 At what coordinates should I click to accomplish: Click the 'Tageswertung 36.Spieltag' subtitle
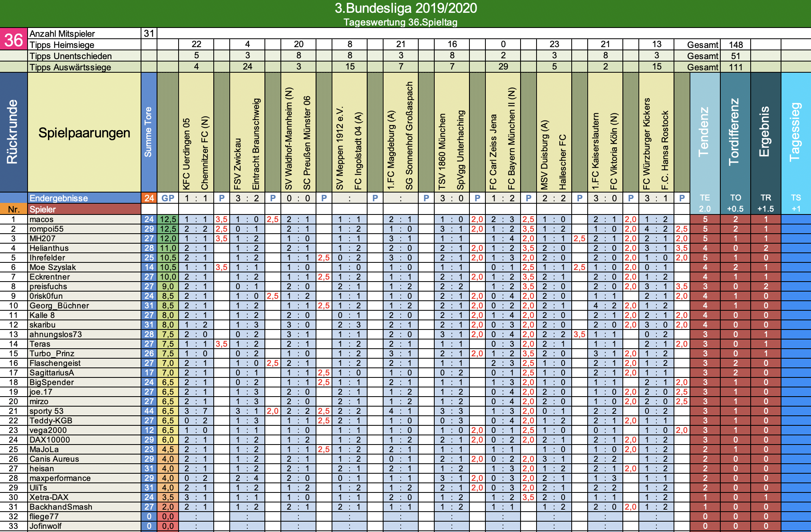[400, 22]
